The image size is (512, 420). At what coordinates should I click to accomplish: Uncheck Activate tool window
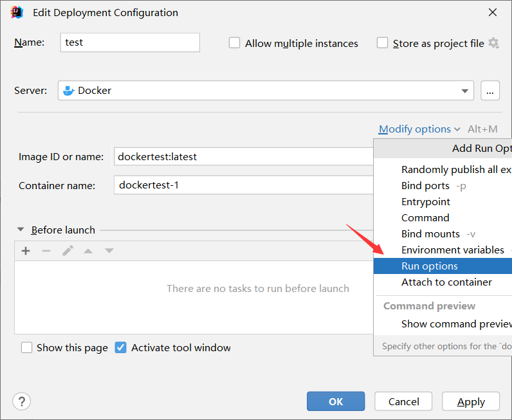click(120, 347)
